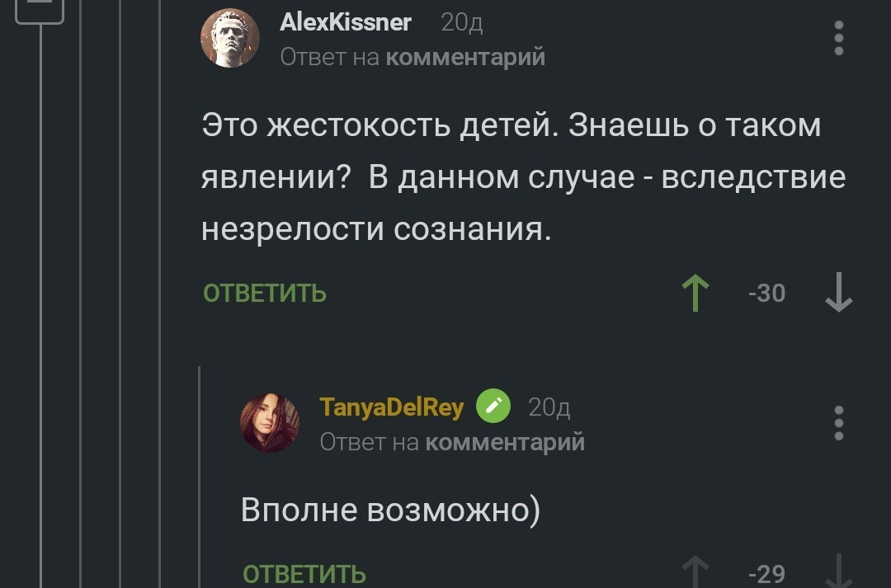This screenshot has height=588, width=891.
Task: Open TanyaDelRey's profile avatar
Action: [x=269, y=422]
